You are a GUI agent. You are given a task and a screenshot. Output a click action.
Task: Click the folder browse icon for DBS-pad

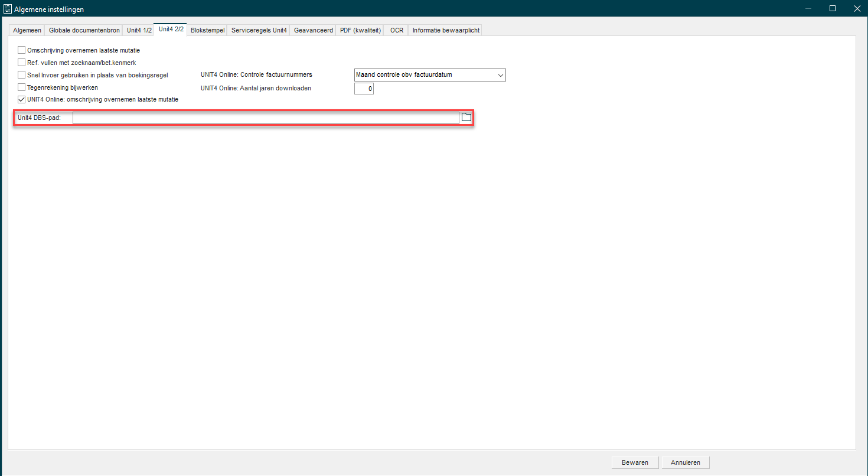[466, 118]
